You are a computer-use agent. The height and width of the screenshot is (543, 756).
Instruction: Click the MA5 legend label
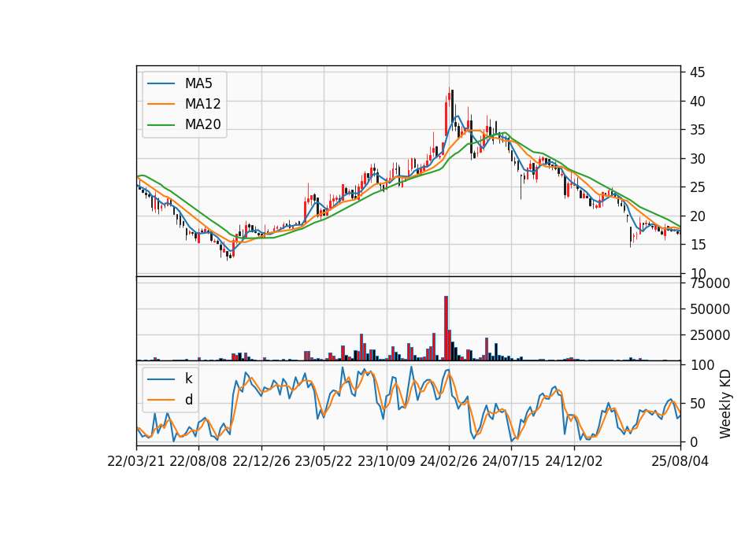[198, 83]
